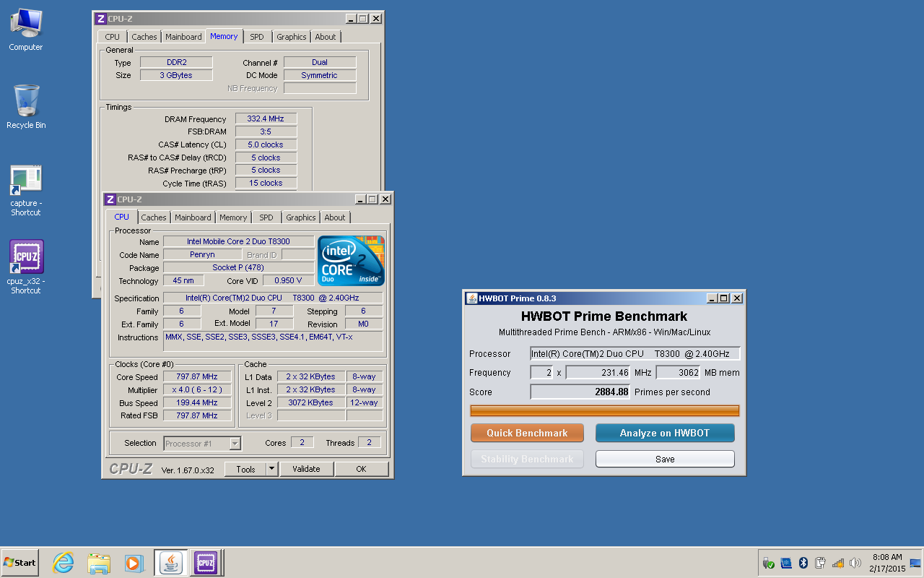
Task: Click the Java icon in HWBOT Prime title bar
Action: pyautogui.click(x=472, y=298)
